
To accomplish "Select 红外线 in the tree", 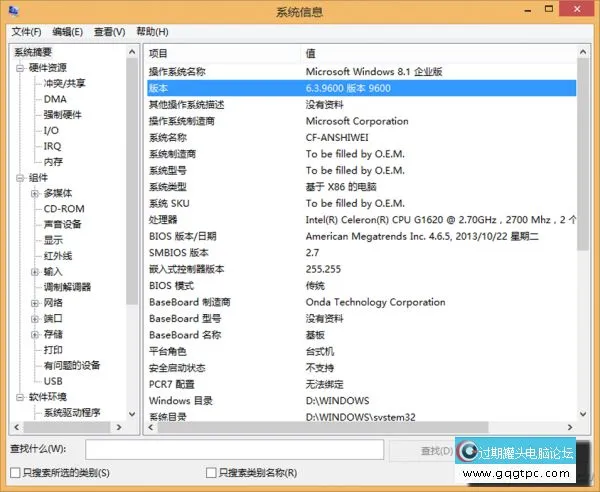I will (x=58, y=256).
